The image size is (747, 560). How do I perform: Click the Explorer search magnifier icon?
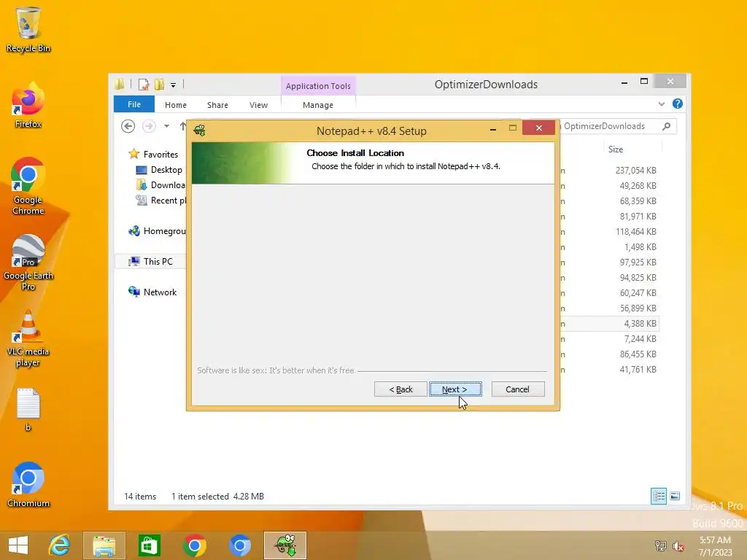pos(667,126)
